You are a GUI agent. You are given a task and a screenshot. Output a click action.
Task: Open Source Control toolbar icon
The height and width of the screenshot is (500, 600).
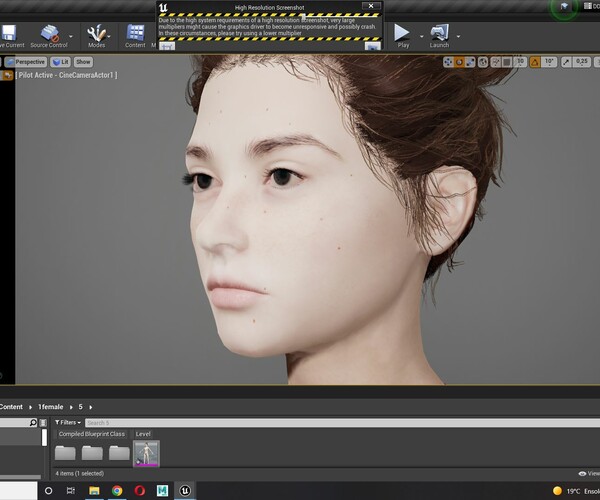click(49, 33)
